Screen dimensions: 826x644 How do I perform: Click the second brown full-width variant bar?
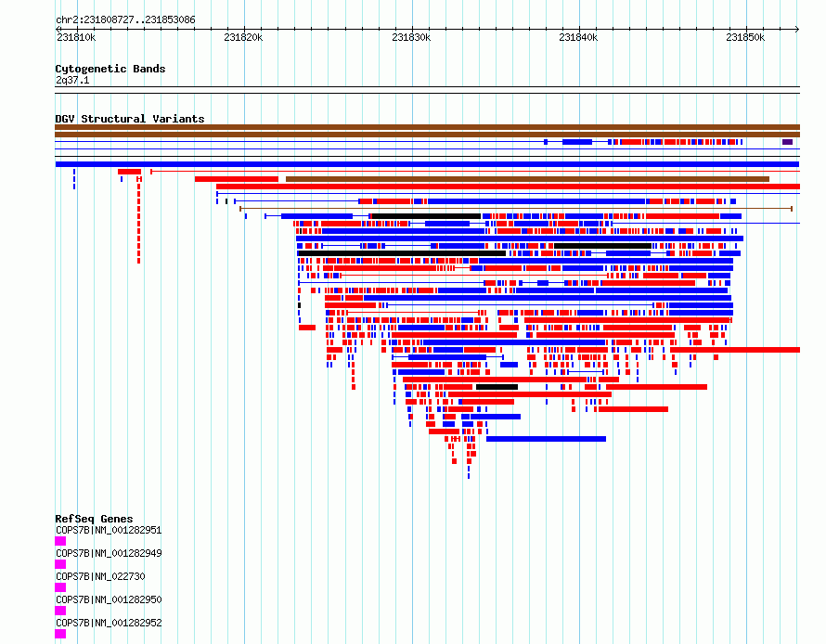427,135
